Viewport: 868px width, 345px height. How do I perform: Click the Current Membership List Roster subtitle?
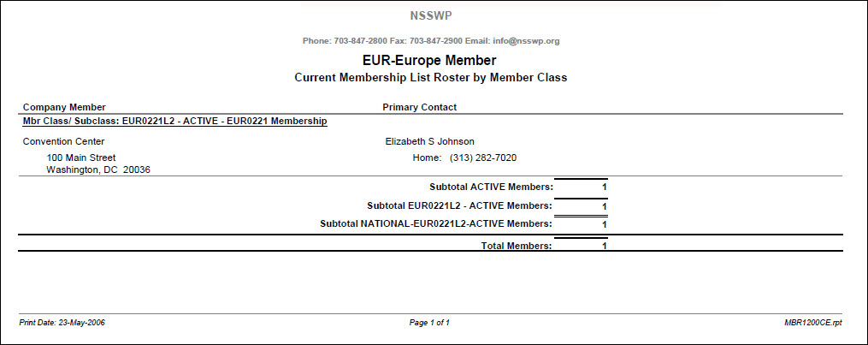tap(430, 77)
